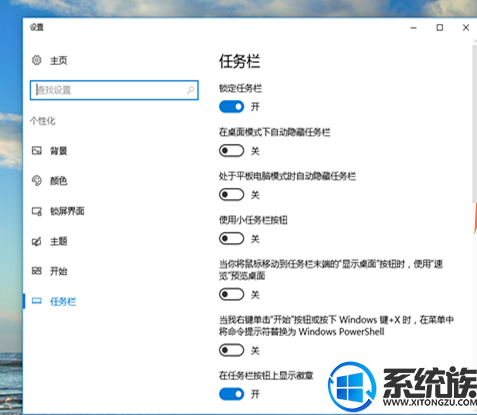The image size is (477, 415).
Task: Click the 主题 brush icon
Action: coord(37,241)
